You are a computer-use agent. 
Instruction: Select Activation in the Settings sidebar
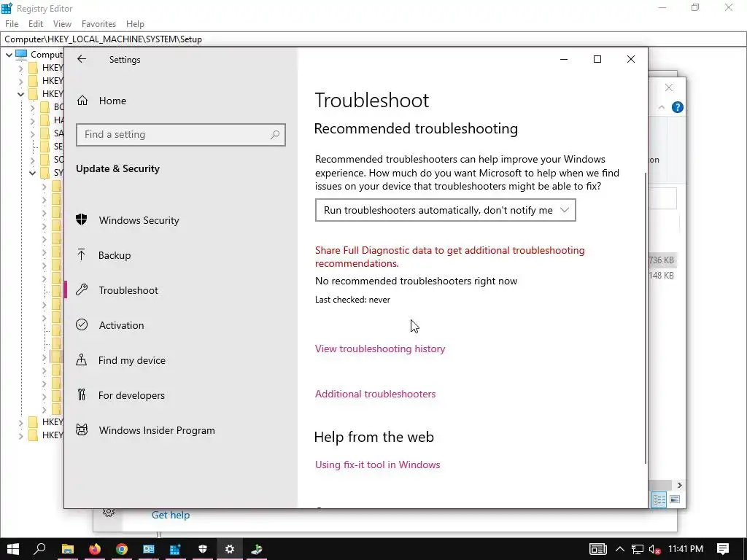122,325
